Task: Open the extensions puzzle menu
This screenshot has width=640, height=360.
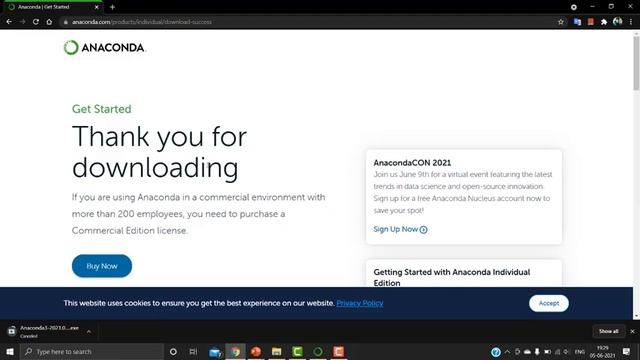Action: (x=604, y=22)
